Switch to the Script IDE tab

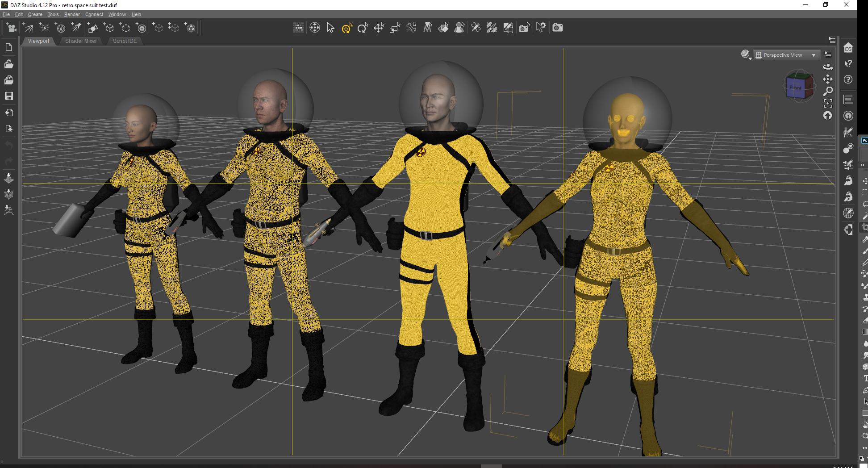point(125,41)
